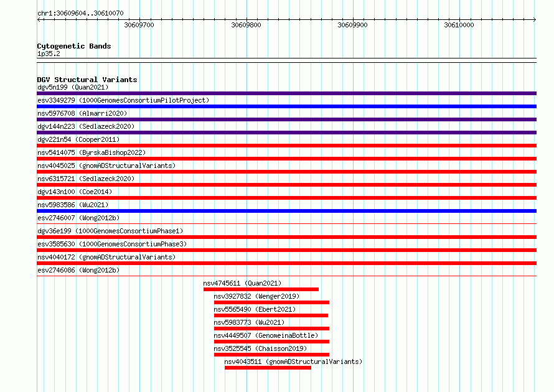Click nsv4043511 gnomAD short variant label

[x=293, y=362]
